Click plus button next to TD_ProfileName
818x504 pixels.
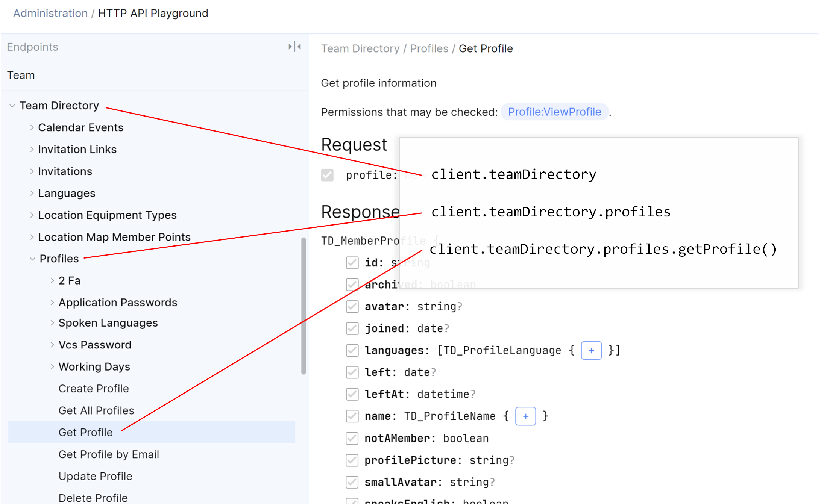click(x=525, y=416)
